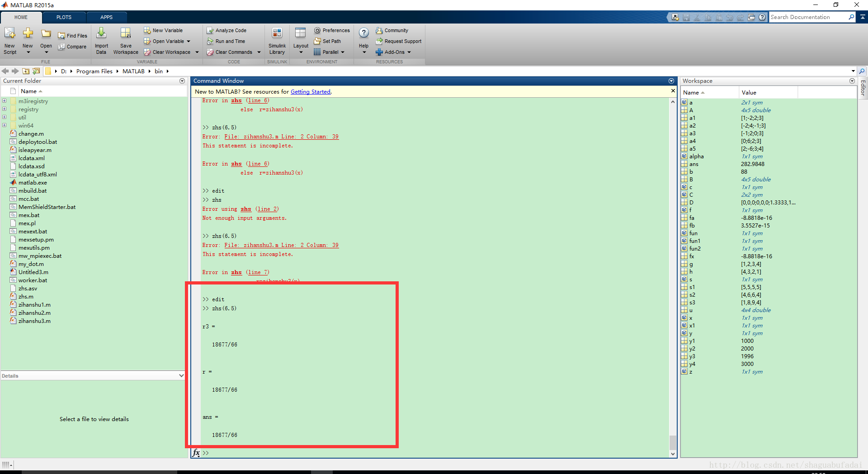This screenshot has height=474, width=868.
Task: Expand the Details panel chevron
Action: coord(181,376)
